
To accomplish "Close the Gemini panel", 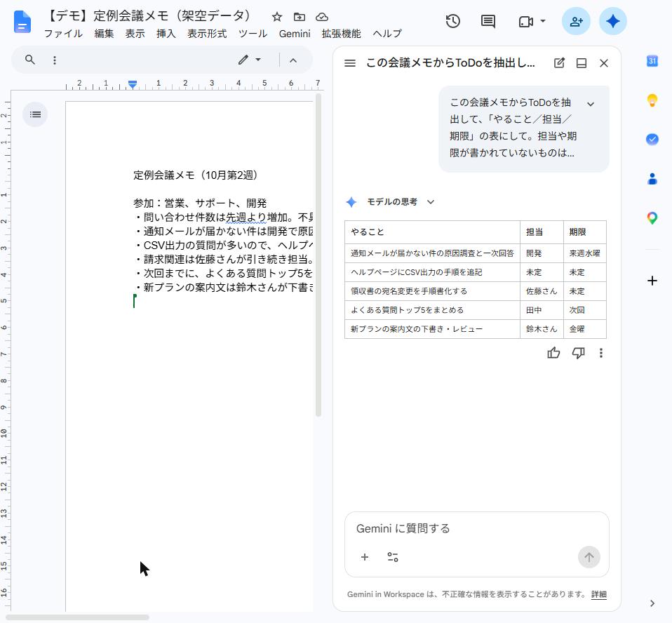I will [604, 63].
